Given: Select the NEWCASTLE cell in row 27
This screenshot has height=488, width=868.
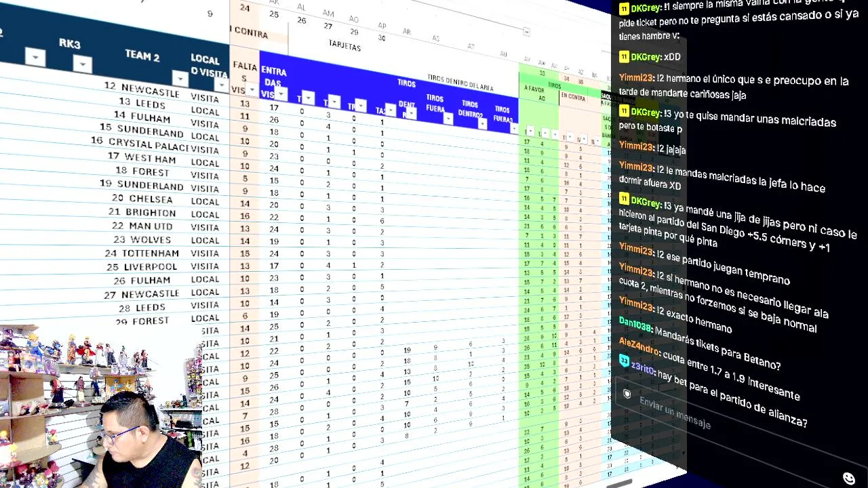Looking at the screenshot, I should tap(151, 294).
